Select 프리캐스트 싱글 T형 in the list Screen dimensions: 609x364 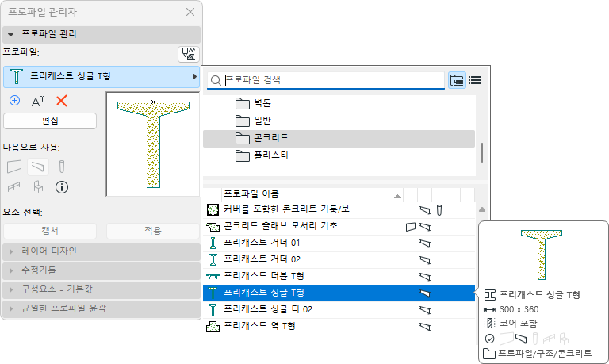(339, 293)
